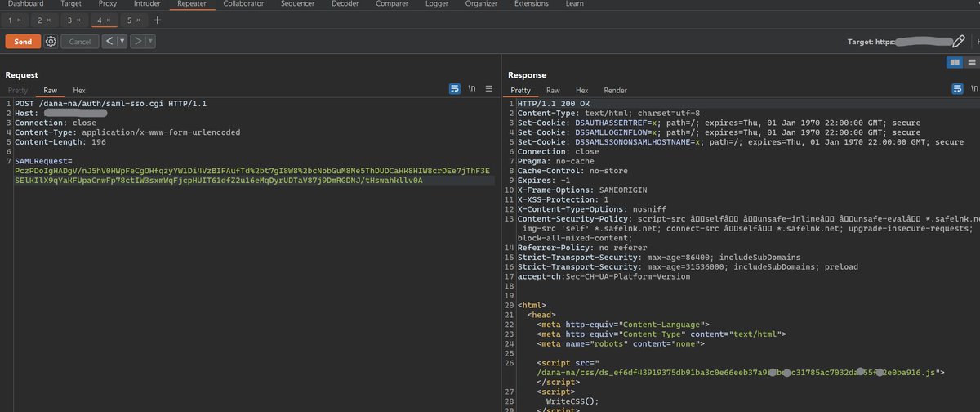Screen dimensions: 980x412
Task: Open the Comparer tab
Action: (x=392, y=4)
